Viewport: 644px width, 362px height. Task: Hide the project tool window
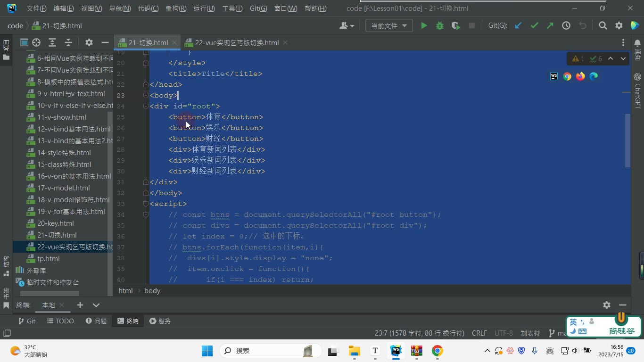pos(105,42)
